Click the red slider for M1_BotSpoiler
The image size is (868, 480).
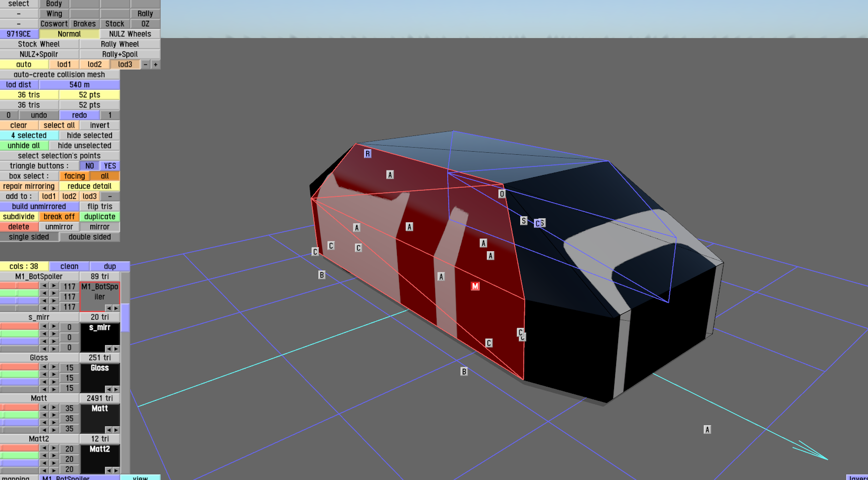(19, 286)
